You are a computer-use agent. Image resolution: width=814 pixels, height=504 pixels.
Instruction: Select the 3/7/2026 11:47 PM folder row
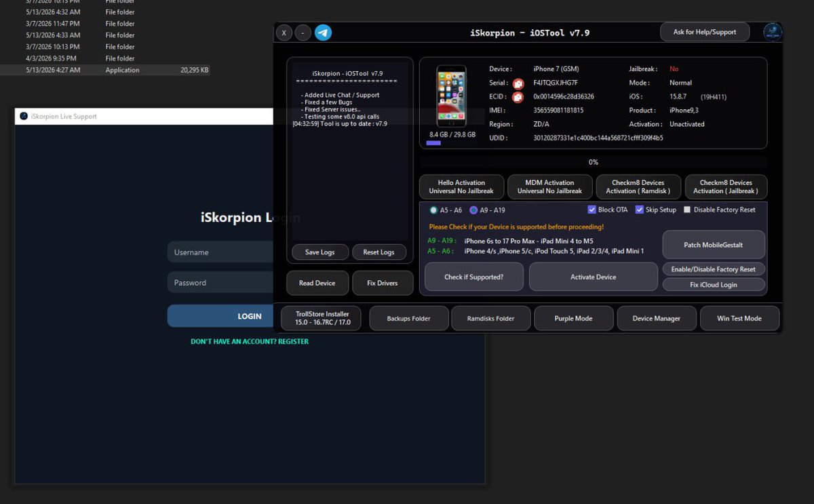point(105,24)
